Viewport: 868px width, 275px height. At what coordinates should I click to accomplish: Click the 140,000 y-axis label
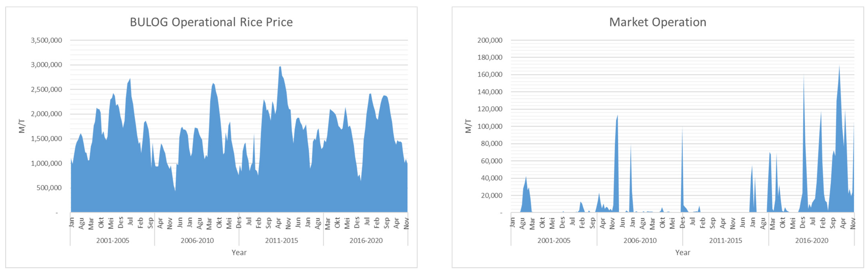pyautogui.click(x=490, y=92)
